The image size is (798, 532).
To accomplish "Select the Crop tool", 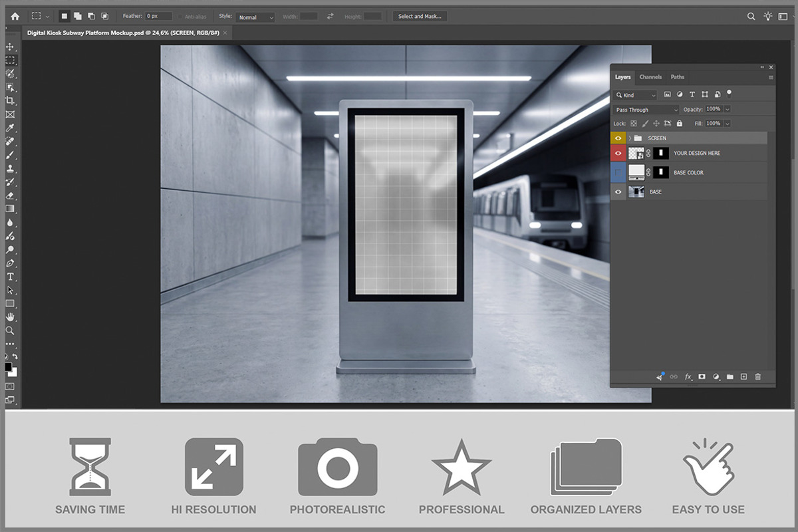I will 10,101.
